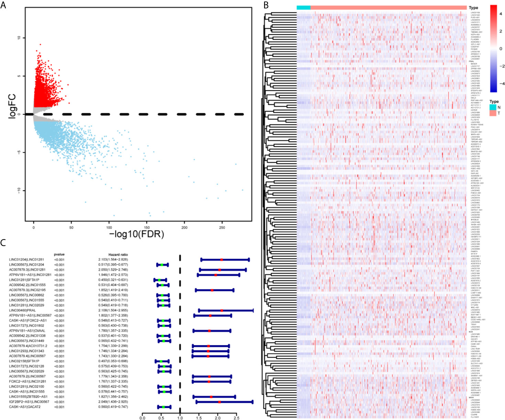The image size is (505, 420).
Task: Click the panel C label
Action: click(x=3, y=243)
